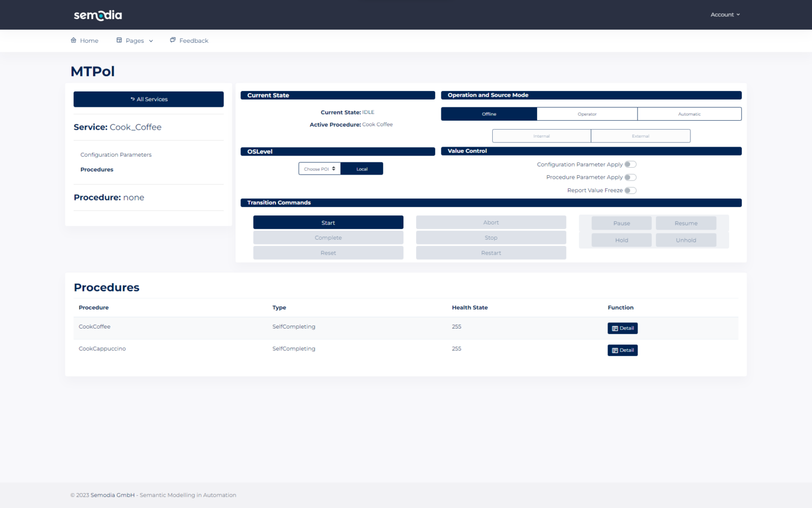Click the Home icon in the navigation bar
This screenshot has width=812, height=508.
73,40
